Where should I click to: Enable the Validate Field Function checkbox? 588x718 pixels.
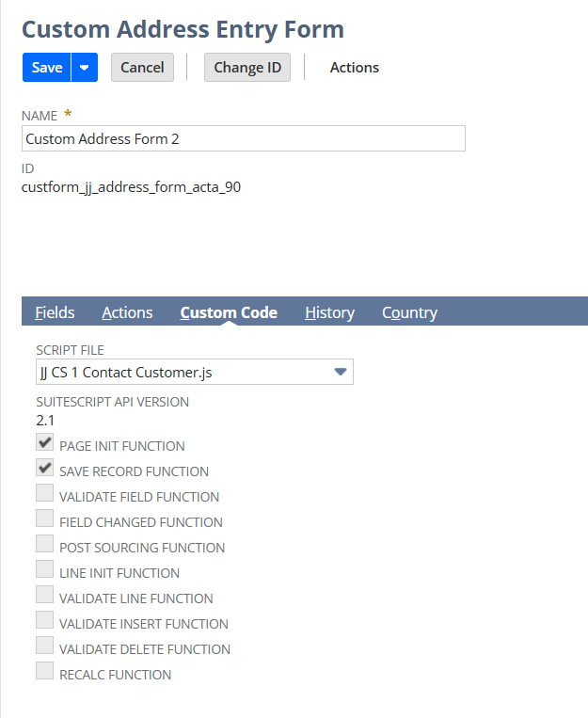pos(44,493)
